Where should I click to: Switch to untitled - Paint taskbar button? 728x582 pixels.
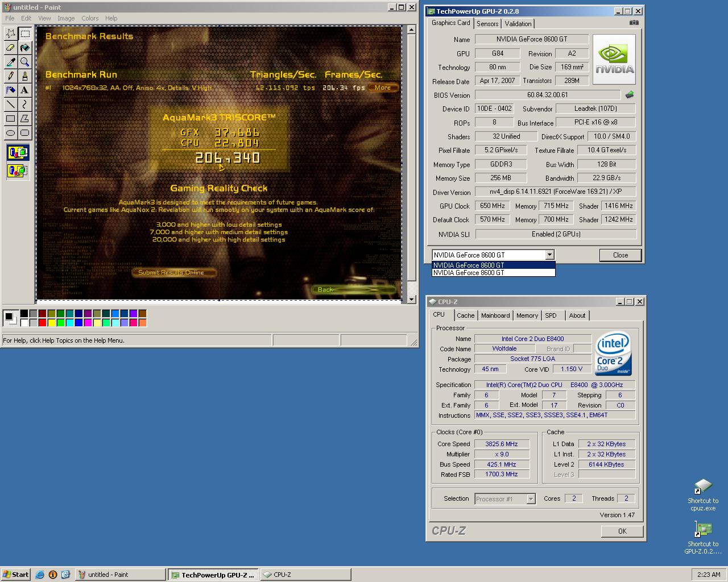(120, 575)
